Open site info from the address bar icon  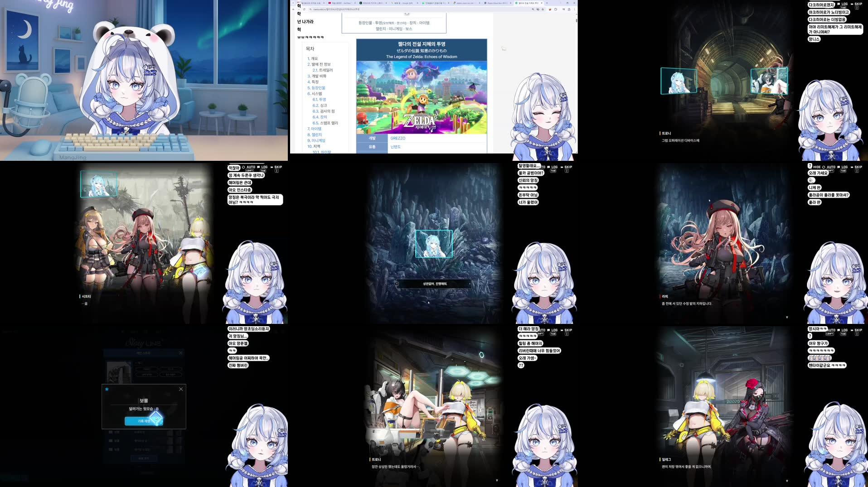(310, 9)
